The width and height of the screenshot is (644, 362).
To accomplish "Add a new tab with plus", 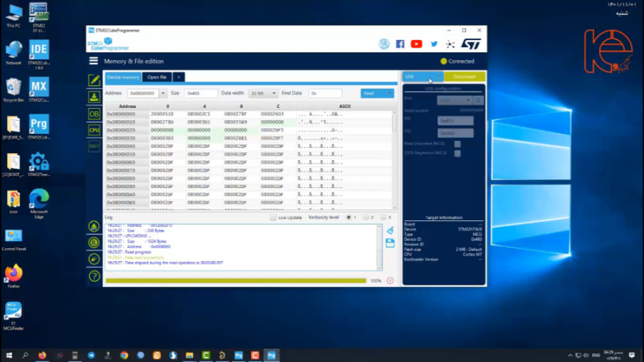I will point(179,77).
